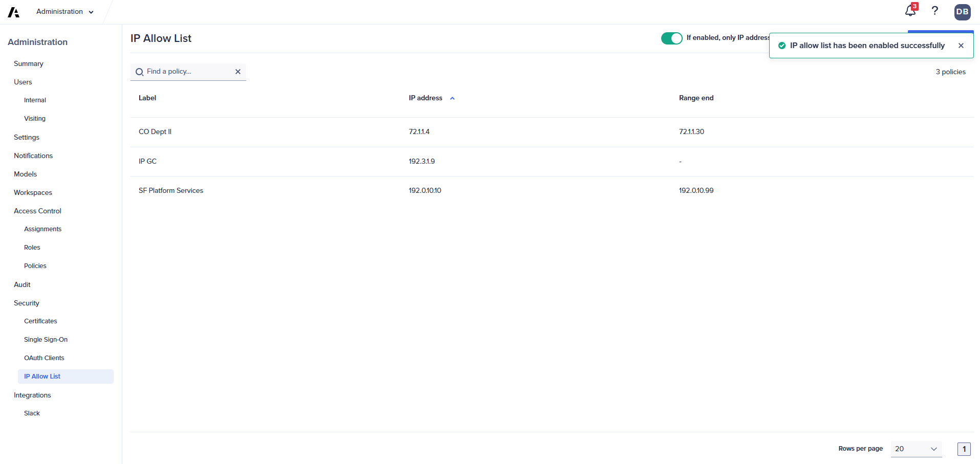Select the CO Dept II policy row
The height and width of the screenshot is (464, 980).
click(155, 131)
